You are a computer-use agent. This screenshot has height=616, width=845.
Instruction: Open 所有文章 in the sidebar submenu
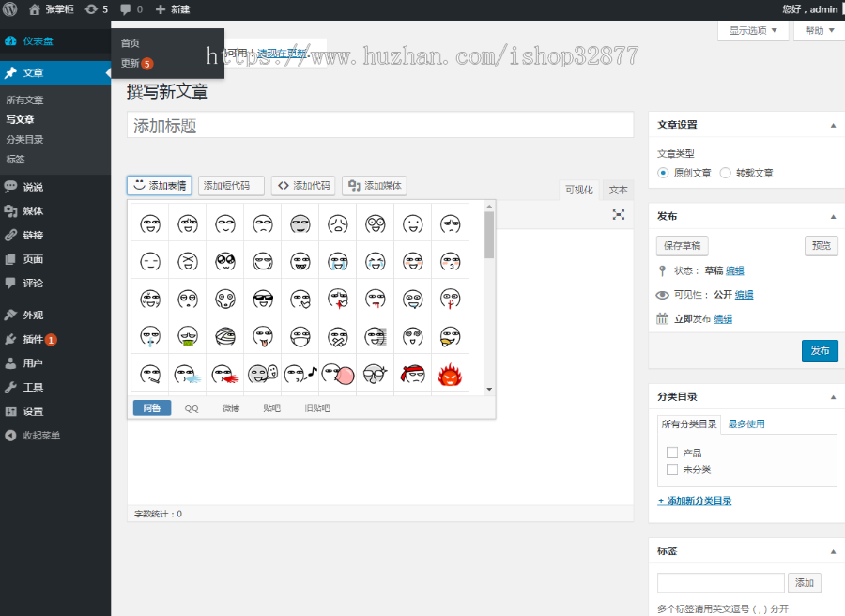pos(24,100)
